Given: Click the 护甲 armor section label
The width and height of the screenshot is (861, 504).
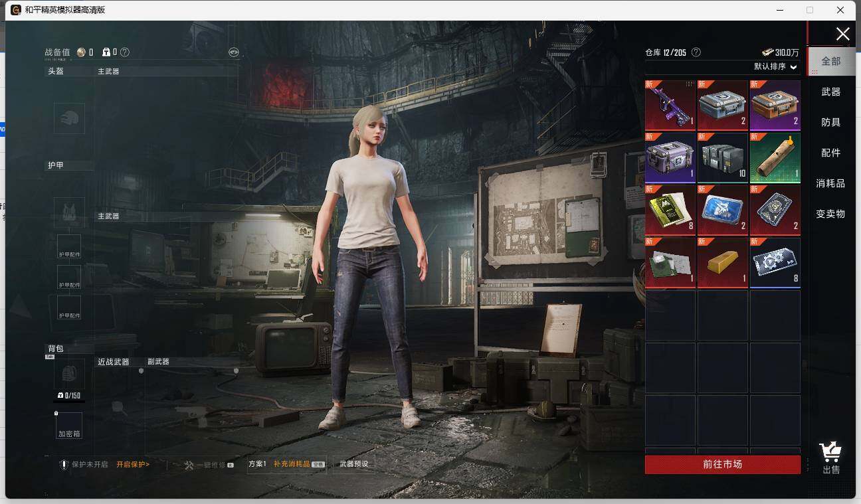Looking at the screenshot, I should [x=56, y=165].
